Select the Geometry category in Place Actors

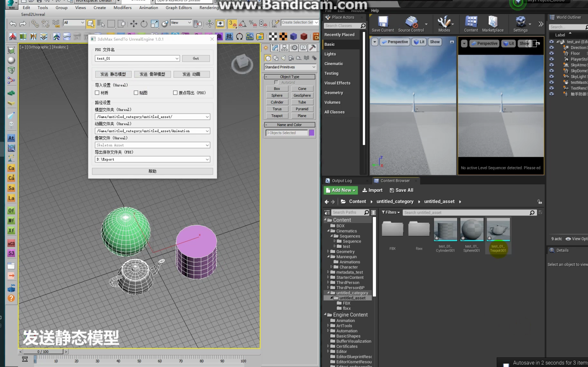[334, 93]
